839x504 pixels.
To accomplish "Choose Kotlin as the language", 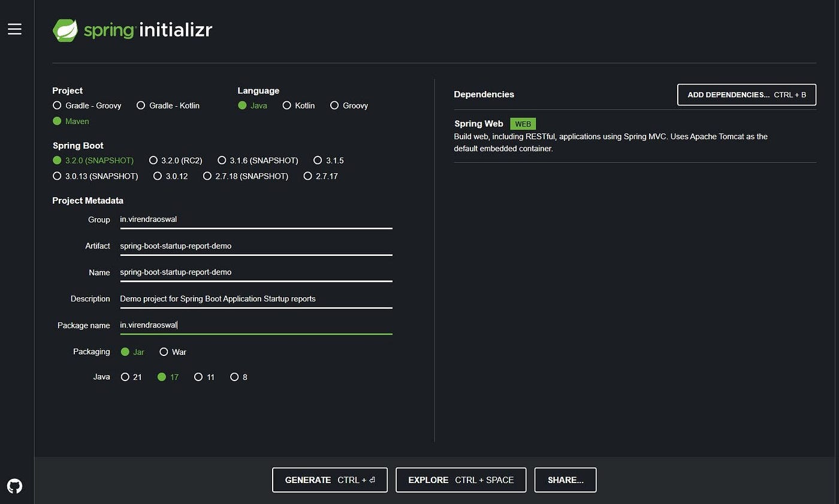I will click(298, 105).
